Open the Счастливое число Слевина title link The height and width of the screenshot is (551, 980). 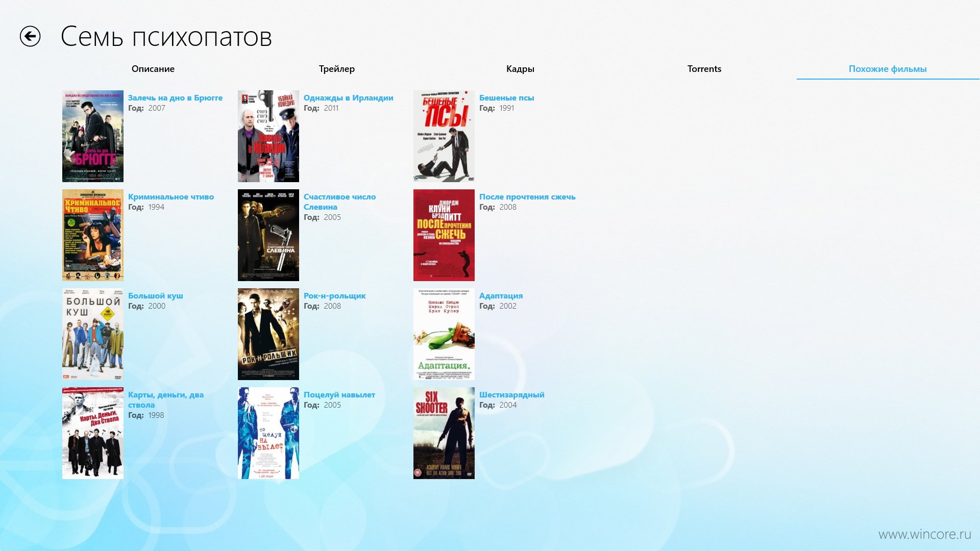pyautogui.click(x=339, y=202)
